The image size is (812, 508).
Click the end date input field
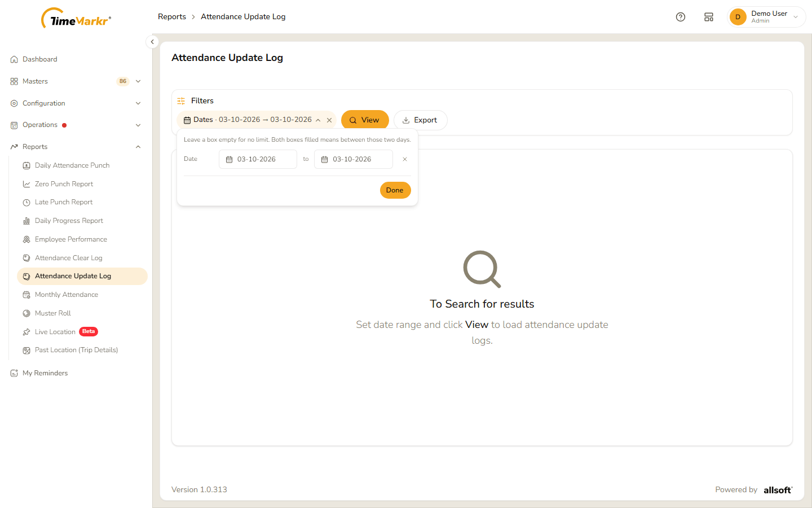tap(354, 159)
